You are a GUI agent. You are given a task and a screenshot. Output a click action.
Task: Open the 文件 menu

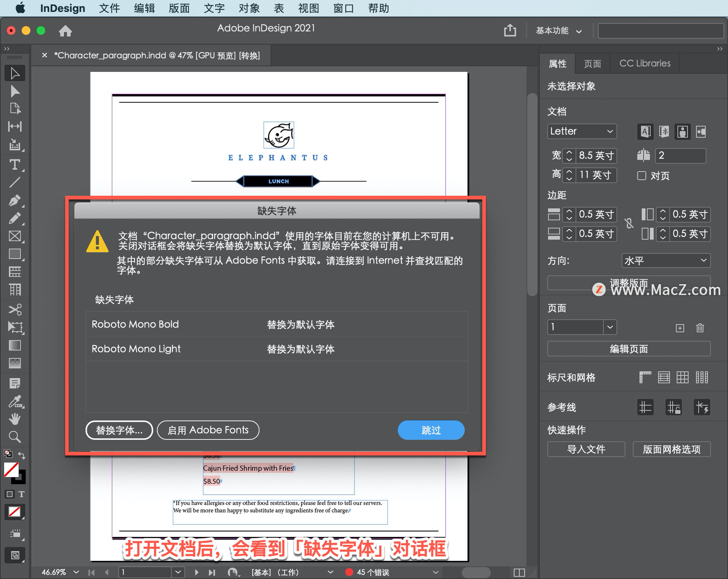pyautogui.click(x=109, y=8)
